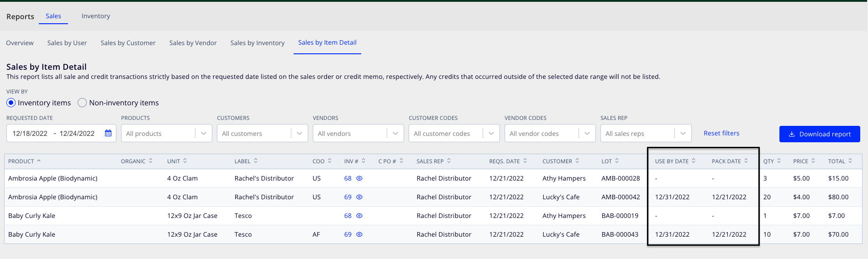Sort by Use By Date column icon

click(694, 161)
